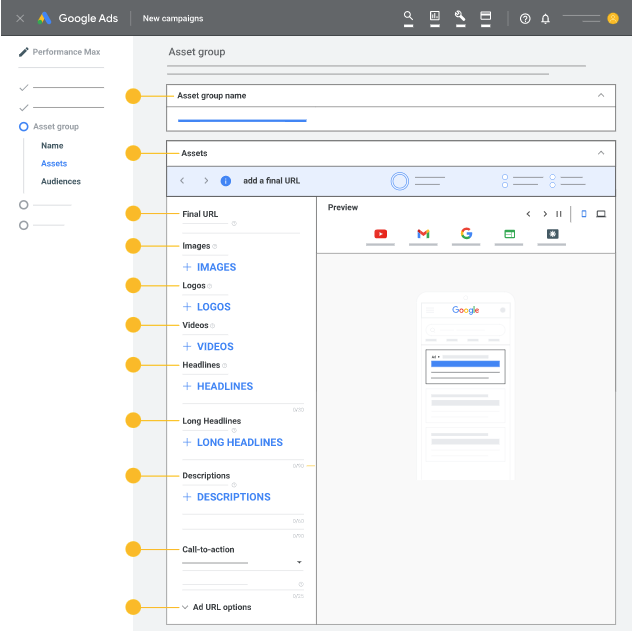Collapse the Asset group name section

tap(601, 96)
